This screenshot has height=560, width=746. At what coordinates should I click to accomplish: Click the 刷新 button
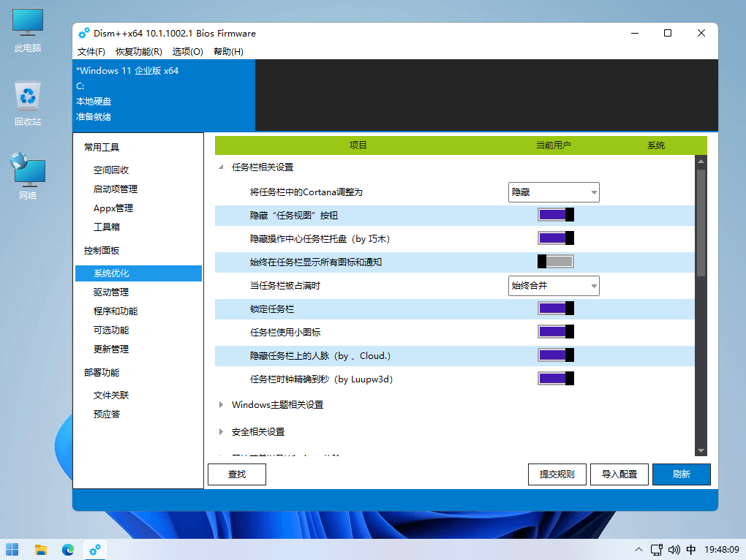[x=682, y=474]
